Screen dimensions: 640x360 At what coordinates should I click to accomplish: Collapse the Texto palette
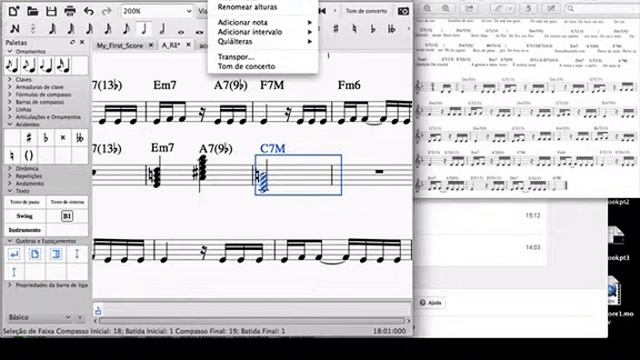tap(10, 191)
